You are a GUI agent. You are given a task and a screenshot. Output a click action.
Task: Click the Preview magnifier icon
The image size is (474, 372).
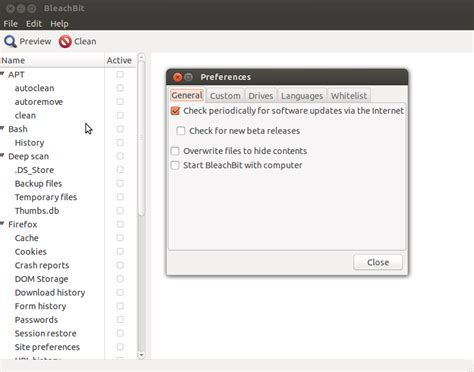point(10,42)
